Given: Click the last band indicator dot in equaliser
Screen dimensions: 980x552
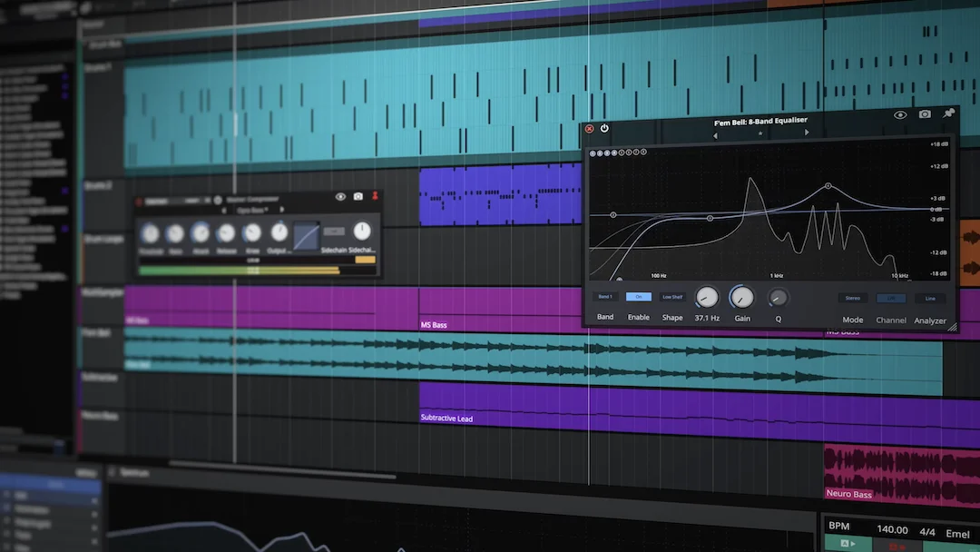Looking at the screenshot, I should [643, 152].
